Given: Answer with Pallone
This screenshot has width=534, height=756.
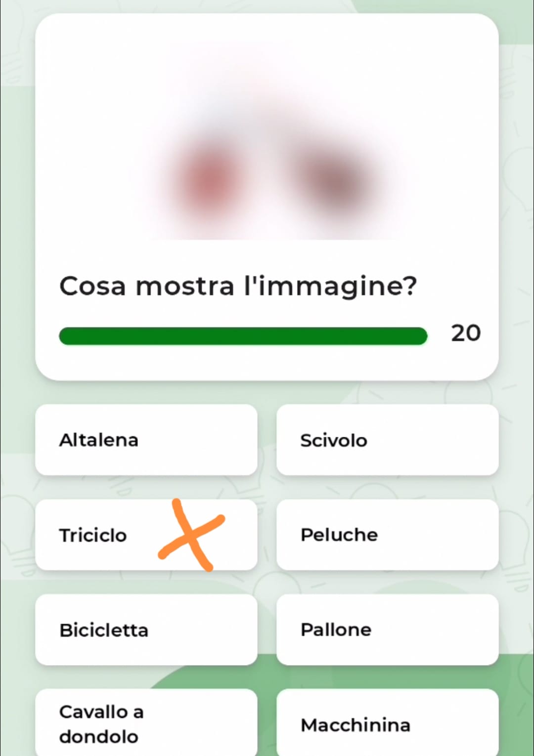Looking at the screenshot, I should [387, 630].
